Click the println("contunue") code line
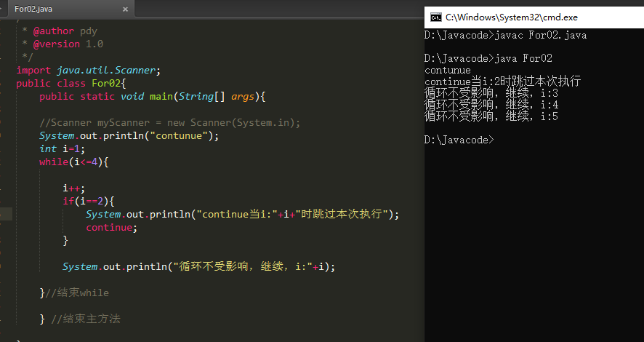The image size is (644, 342). 129,135
